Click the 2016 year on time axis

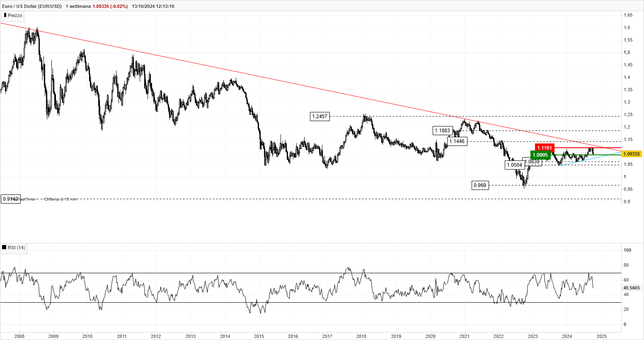pyautogui.click(x=293, y=336)
